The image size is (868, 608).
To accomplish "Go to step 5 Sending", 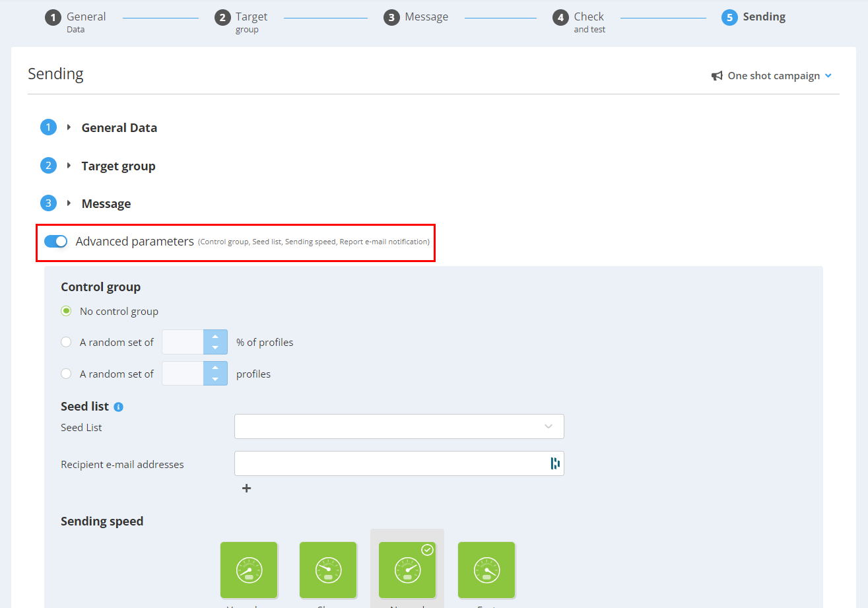I will 754,17.
